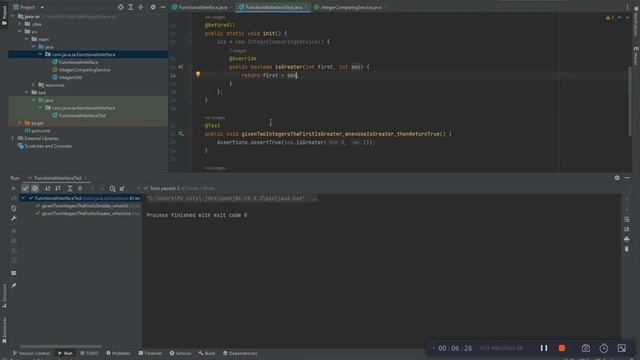Select Scratches and Consoles node

(x=48, y=146)
